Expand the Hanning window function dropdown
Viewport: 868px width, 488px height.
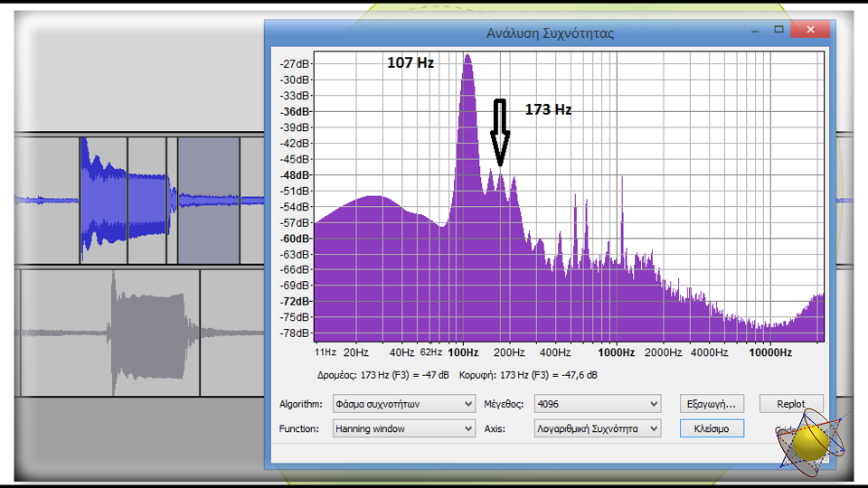(x=402, y=428)
